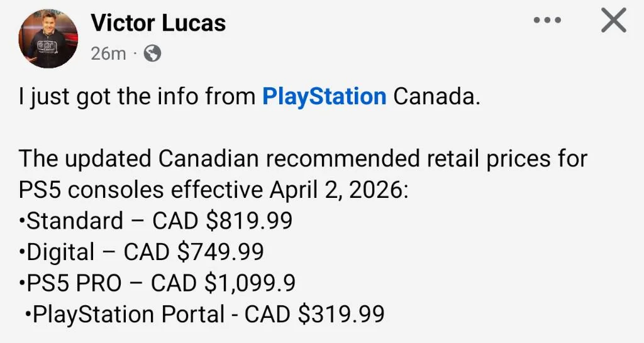Click the word Canada after PlayStation
Screen dimensions: 644x343
[x=433, y=97]
